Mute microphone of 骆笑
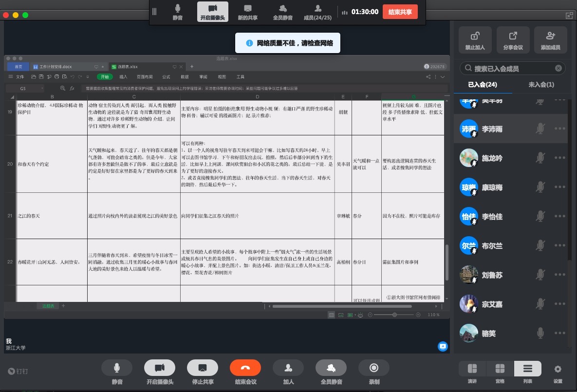The height and width of the screenshot is (392, 577). tap(540, 333)
